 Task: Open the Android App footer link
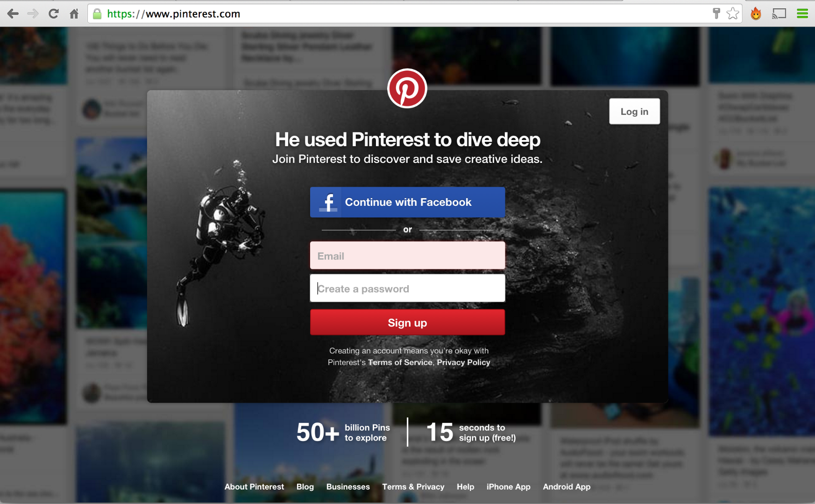[567, 487]
